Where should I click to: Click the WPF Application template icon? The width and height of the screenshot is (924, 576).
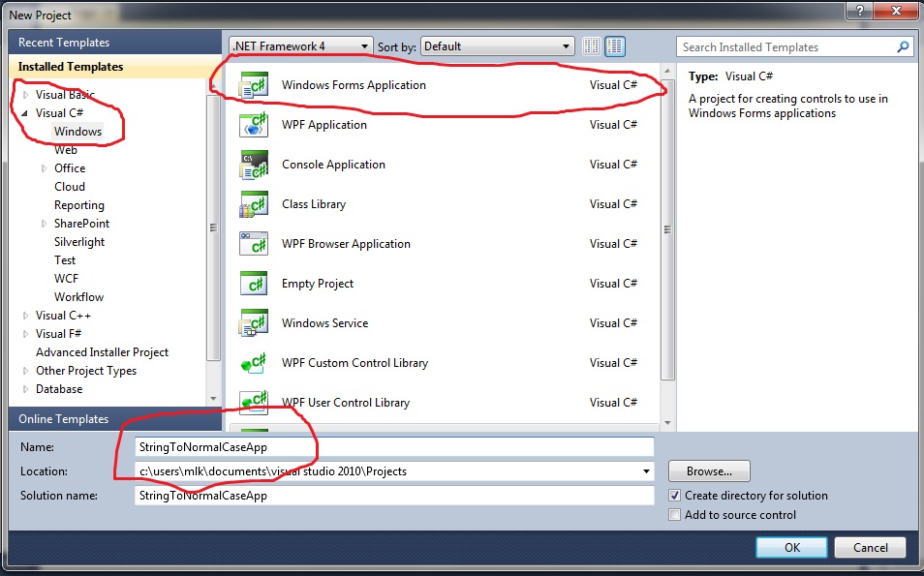254,125
